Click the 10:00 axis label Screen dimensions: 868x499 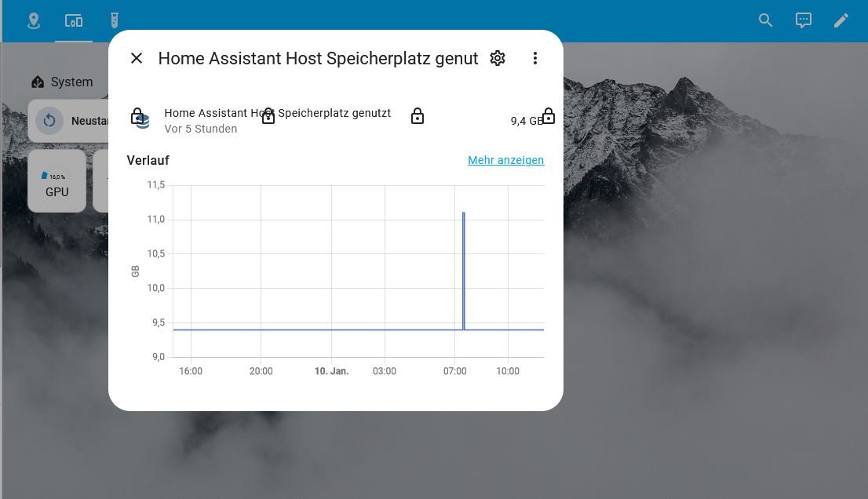click(x=508, y=371)
